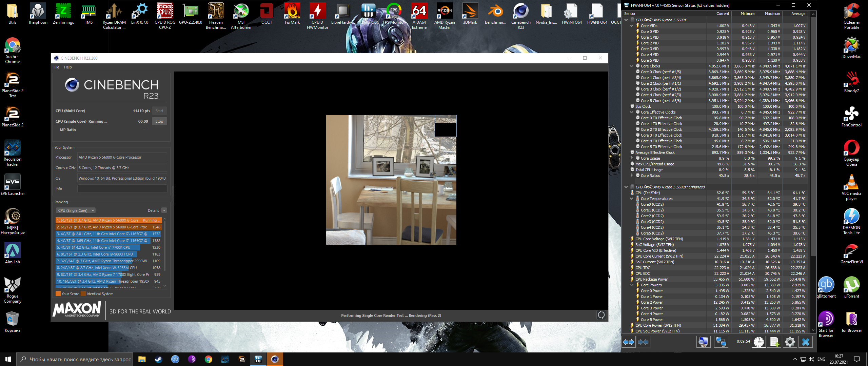Click HWiNFO expand columns arrows icon

[x=628, y=342]
